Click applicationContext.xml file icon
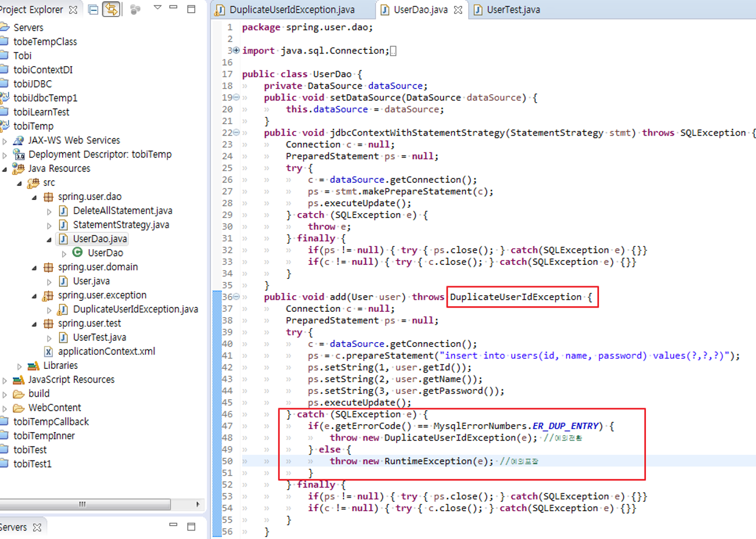This screenshot has width=756, height=539. tap(49, 351)
